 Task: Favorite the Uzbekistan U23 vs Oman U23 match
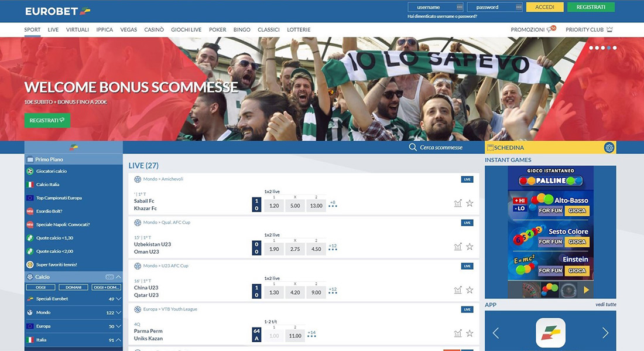[x=470, y=247]
